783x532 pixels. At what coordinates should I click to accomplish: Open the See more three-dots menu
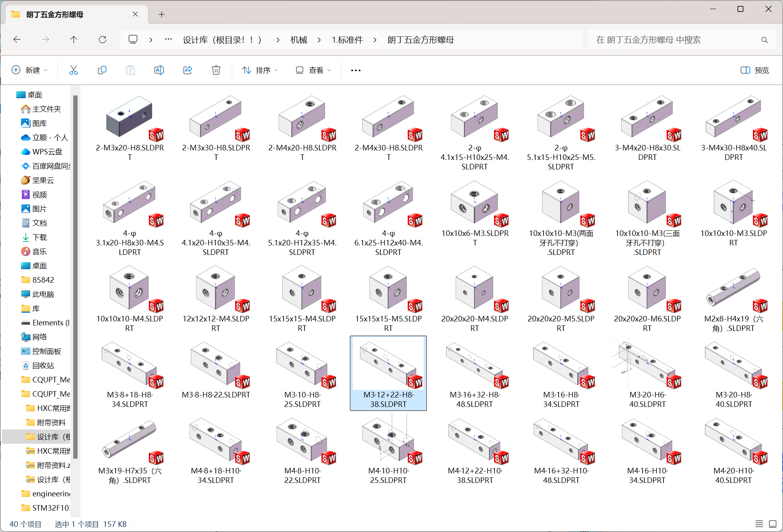click(x=356, y=70)
